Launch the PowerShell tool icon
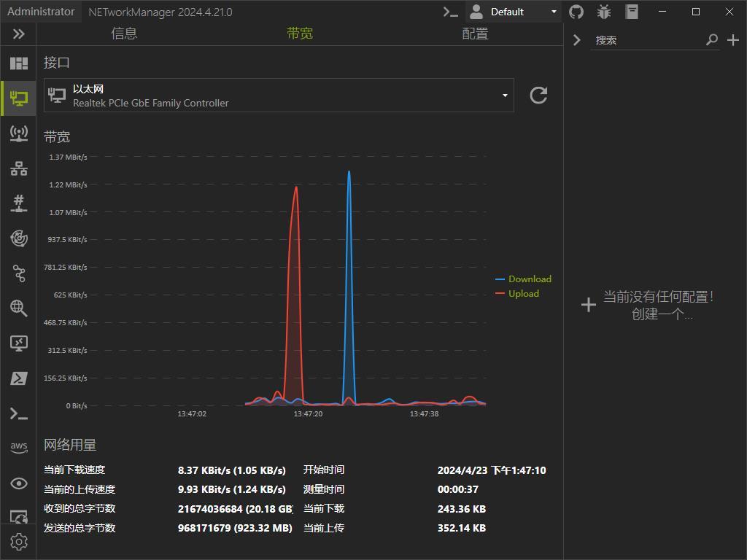 (x=18, y=378)
